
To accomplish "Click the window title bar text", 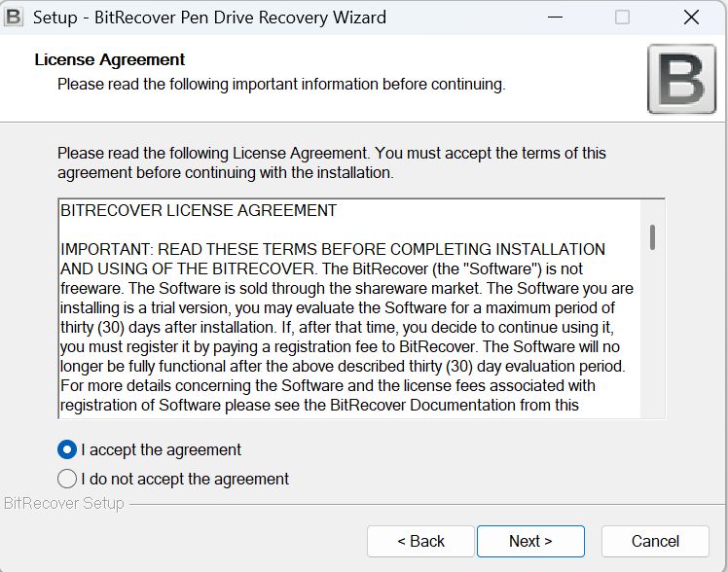I will [209, 18].
